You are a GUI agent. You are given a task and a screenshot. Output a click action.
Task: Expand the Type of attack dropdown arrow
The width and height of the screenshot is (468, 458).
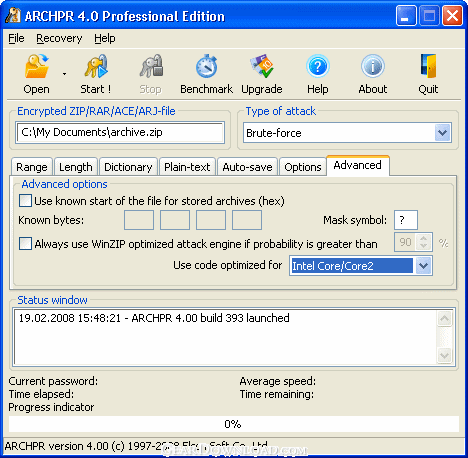point(443,133)
